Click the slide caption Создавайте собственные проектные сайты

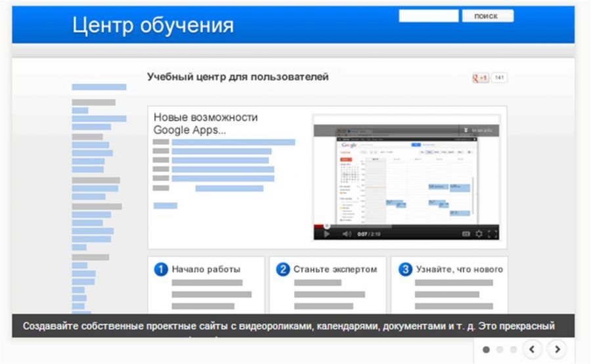[289, 326]
